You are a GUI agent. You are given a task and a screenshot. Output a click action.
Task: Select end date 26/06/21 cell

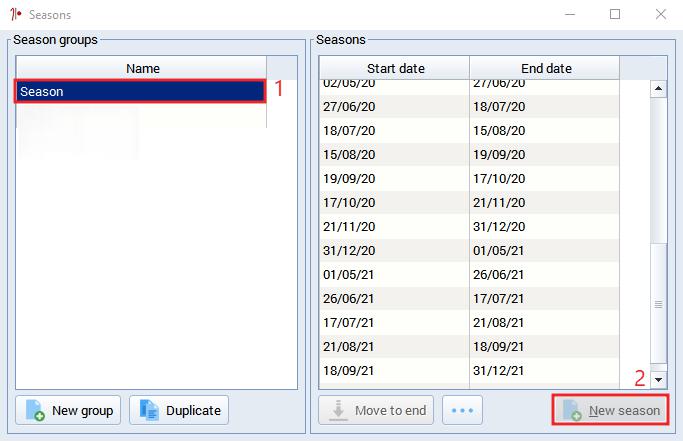544,275
